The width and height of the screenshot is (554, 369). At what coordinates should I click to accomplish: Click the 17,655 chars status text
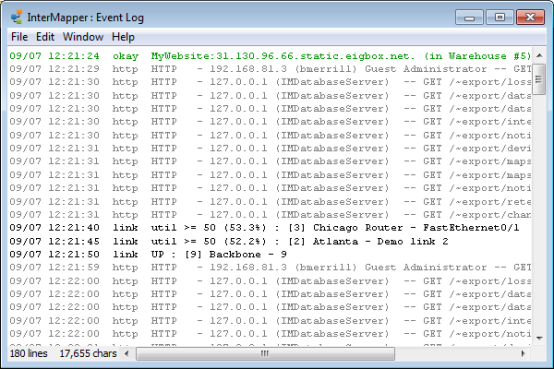coord(88,353)
